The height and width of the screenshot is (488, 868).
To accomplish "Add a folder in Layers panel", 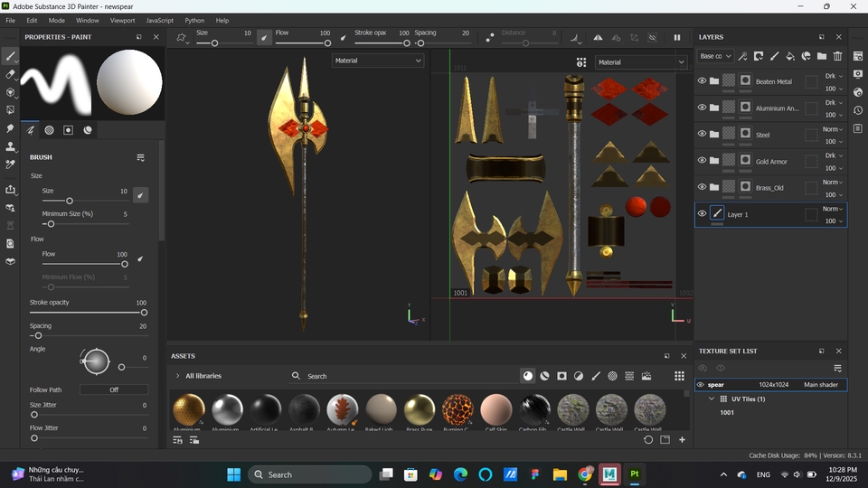I will [x=821, y=56].
